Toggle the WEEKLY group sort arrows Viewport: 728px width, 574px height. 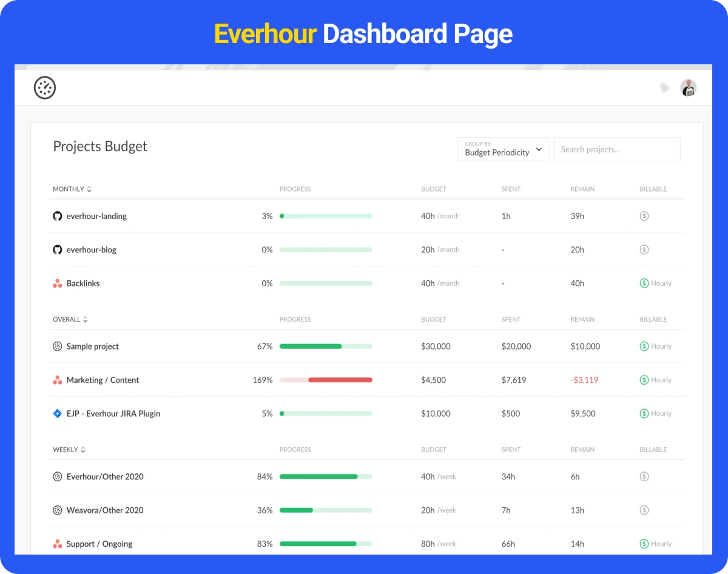[x=83, y=450]
